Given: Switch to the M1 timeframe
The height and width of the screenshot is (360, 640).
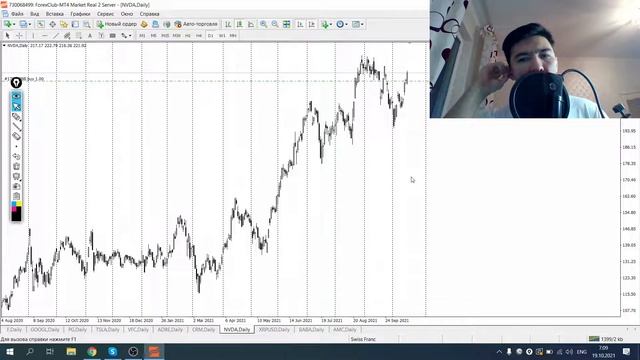Looking at the screenshot, I should (142, 36).
